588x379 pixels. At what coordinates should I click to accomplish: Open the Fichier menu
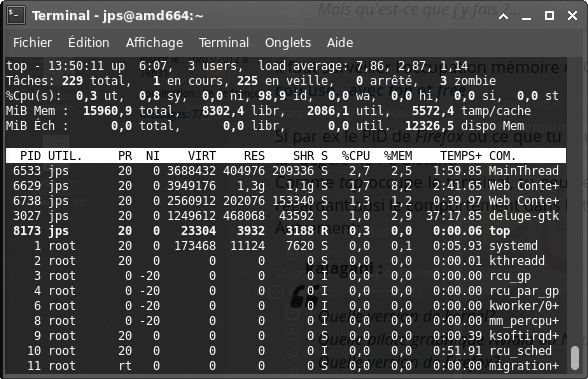32,43
